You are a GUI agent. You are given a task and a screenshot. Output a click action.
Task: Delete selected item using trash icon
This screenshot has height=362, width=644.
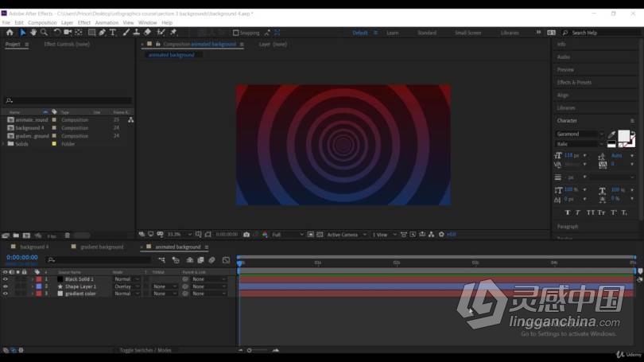tap(68, 235)
